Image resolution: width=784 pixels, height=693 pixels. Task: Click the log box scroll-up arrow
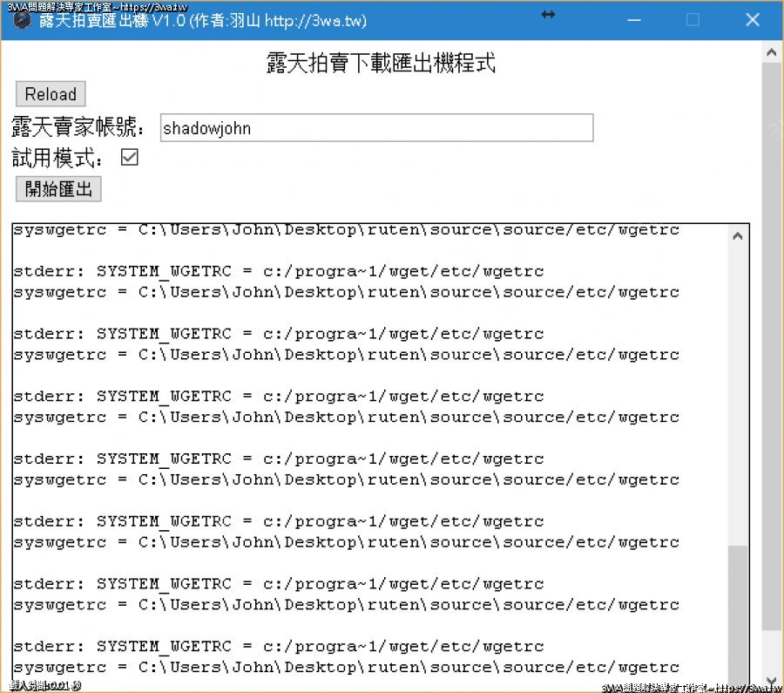click(x=738, y=235)
